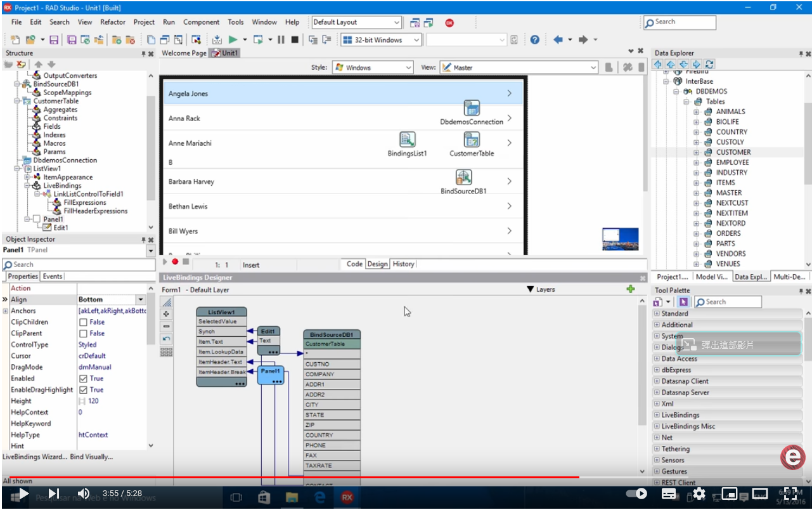
Task: Open the Refactor menu
Action: tap(113, 22)
